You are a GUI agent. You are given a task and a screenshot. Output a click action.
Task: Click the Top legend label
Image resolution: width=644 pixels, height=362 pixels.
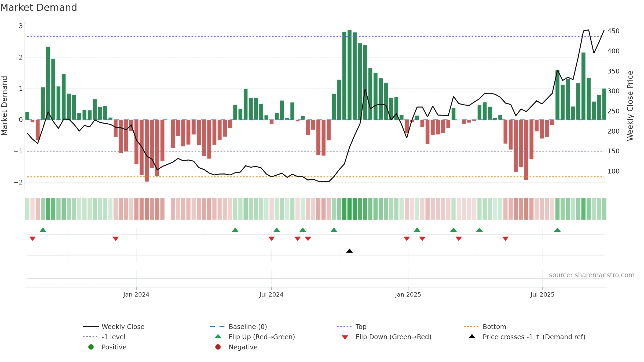pyautogui.click(x=361, y=327)
